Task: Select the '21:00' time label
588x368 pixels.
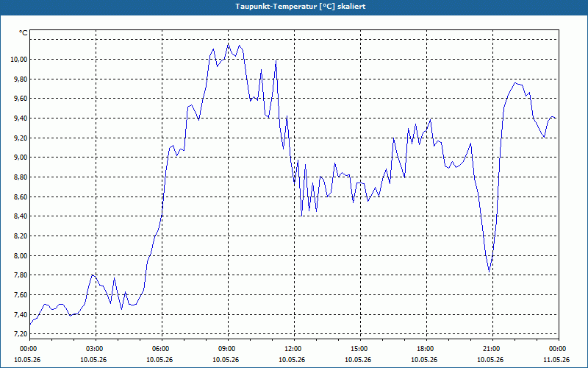Action: click(x=491, y=349)
